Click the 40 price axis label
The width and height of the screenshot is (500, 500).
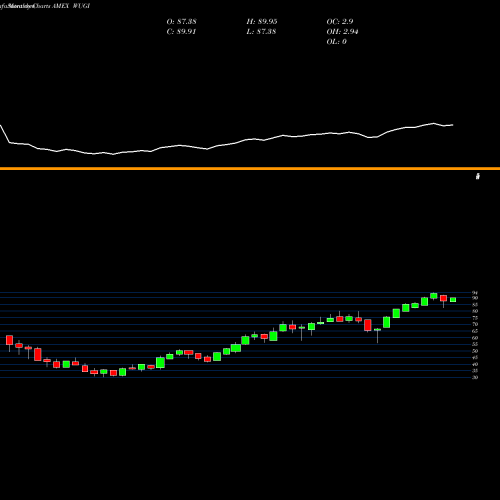pyautogui.click(x=475, y=364)
